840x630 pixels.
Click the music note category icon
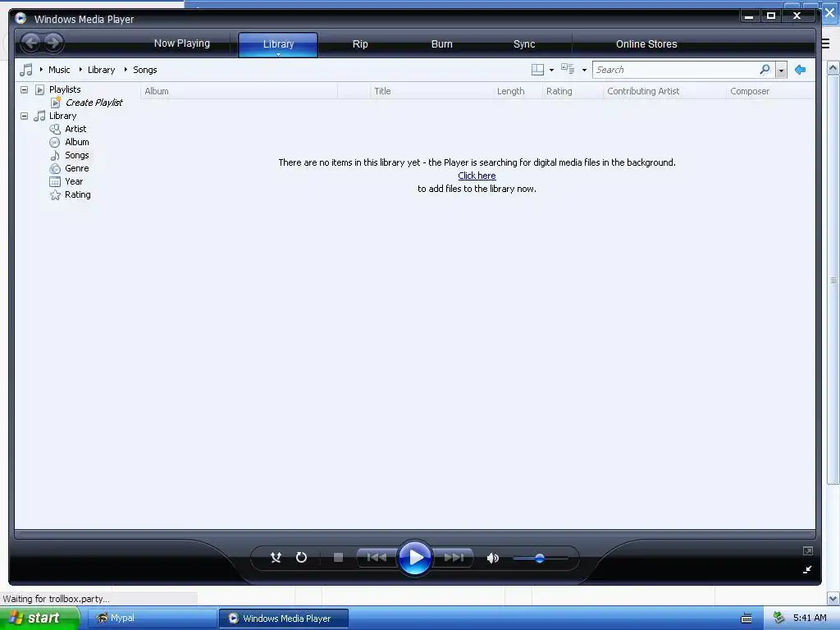26,70
